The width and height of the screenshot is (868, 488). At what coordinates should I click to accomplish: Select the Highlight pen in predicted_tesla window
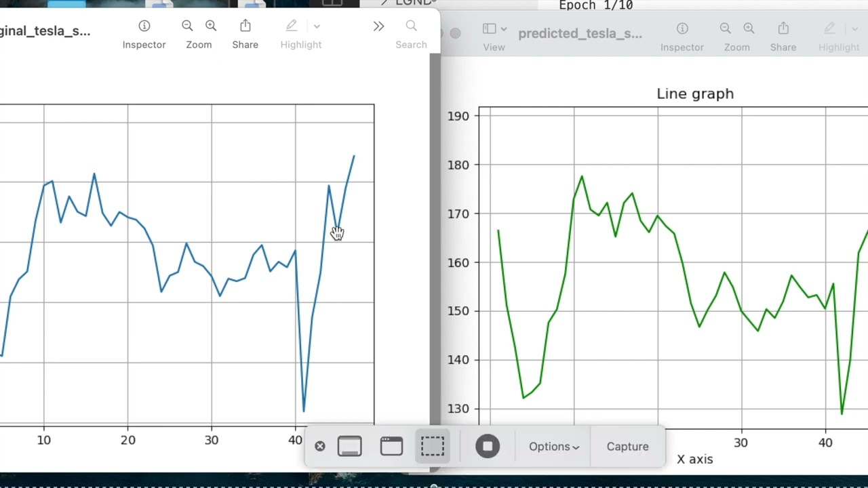tap(829, 28)
